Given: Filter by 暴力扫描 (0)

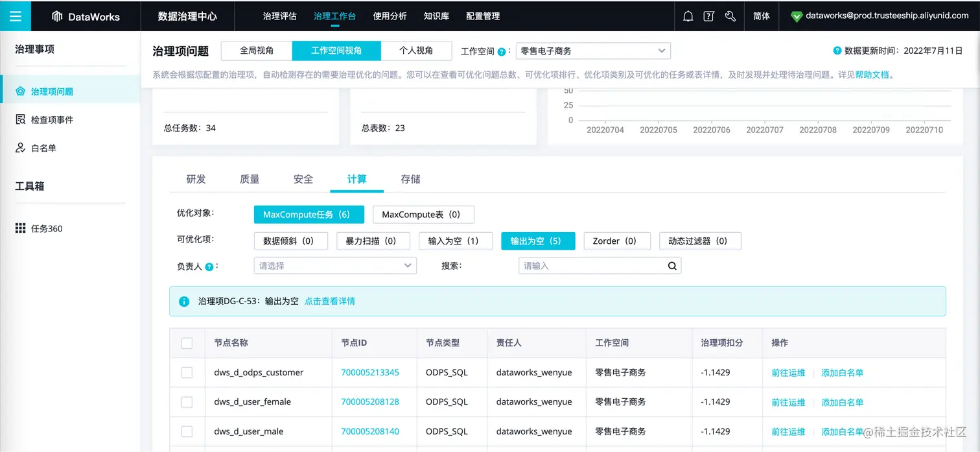Looking at the screenshot, I should pyautogui.click(x=373, y=241).
